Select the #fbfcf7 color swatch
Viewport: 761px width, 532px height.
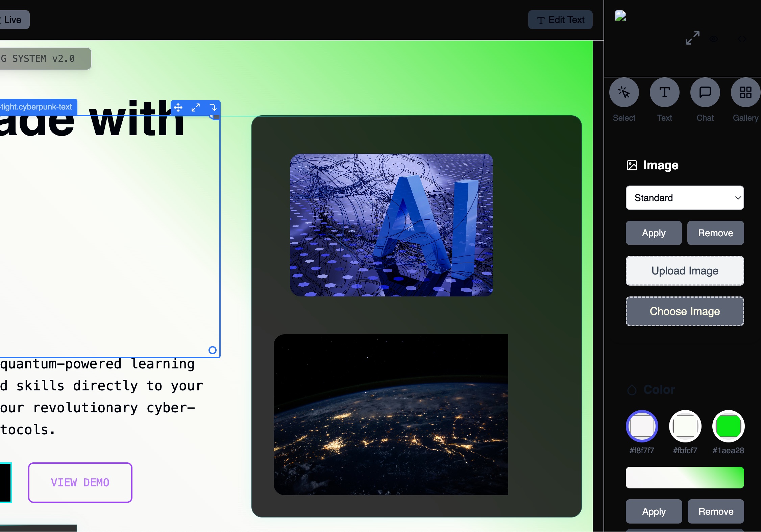(x=685, y=426)
